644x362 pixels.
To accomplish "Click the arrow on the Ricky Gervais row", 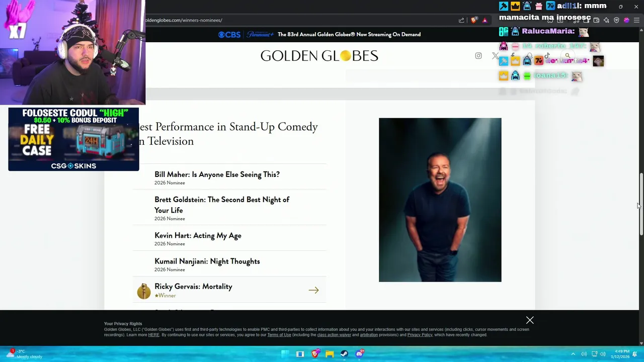I will (313, 290).
